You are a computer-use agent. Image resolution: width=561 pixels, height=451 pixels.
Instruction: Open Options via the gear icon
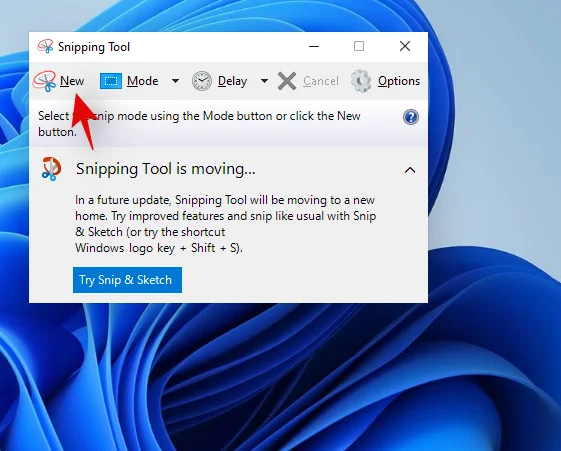361,81
